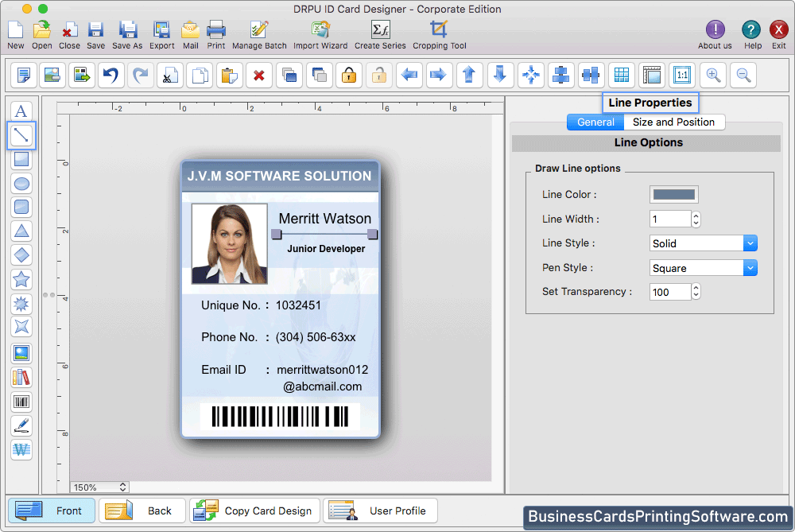
Task: Select the WordArt tool
Action: (x=21, y=450)
